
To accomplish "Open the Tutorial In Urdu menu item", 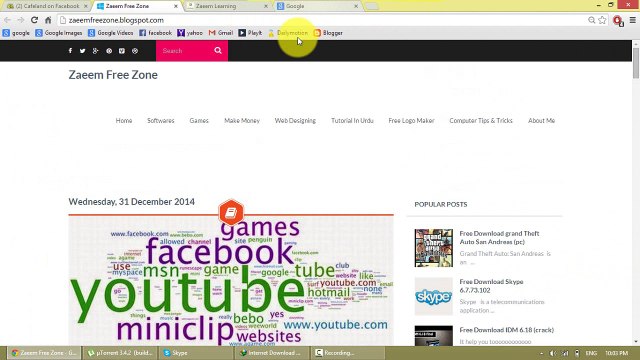I will click(x=352, y=120).
